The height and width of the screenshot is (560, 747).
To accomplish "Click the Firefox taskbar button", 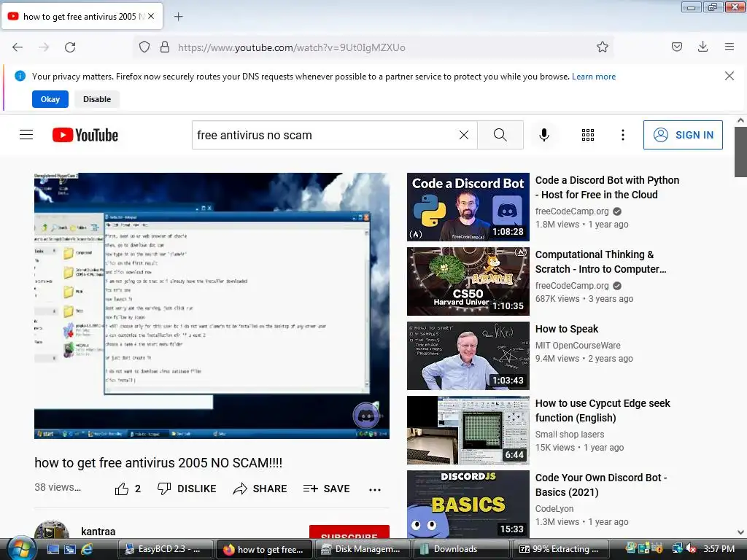I will [263, 549].
